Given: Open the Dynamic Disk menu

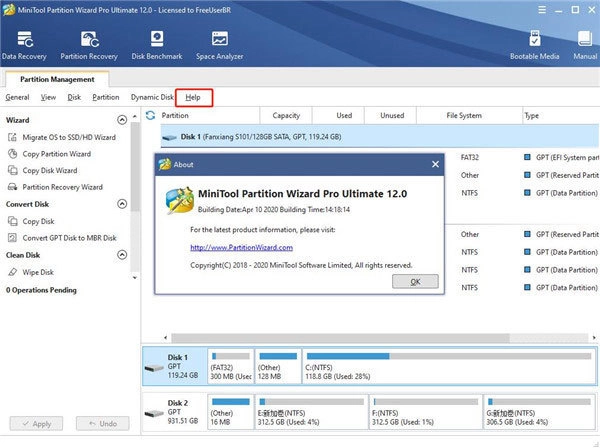Looking at the screenshot, I should [x=152, y=98].
